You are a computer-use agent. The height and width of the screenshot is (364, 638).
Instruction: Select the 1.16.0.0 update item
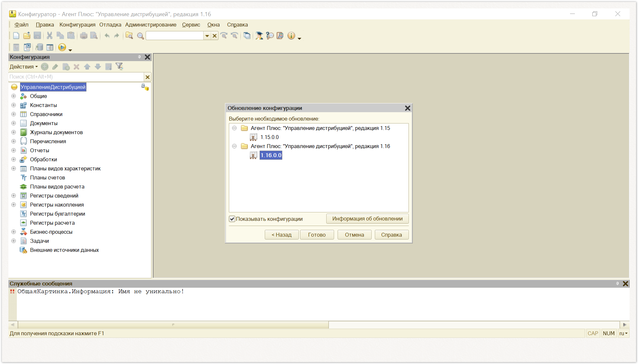[271, 155]
